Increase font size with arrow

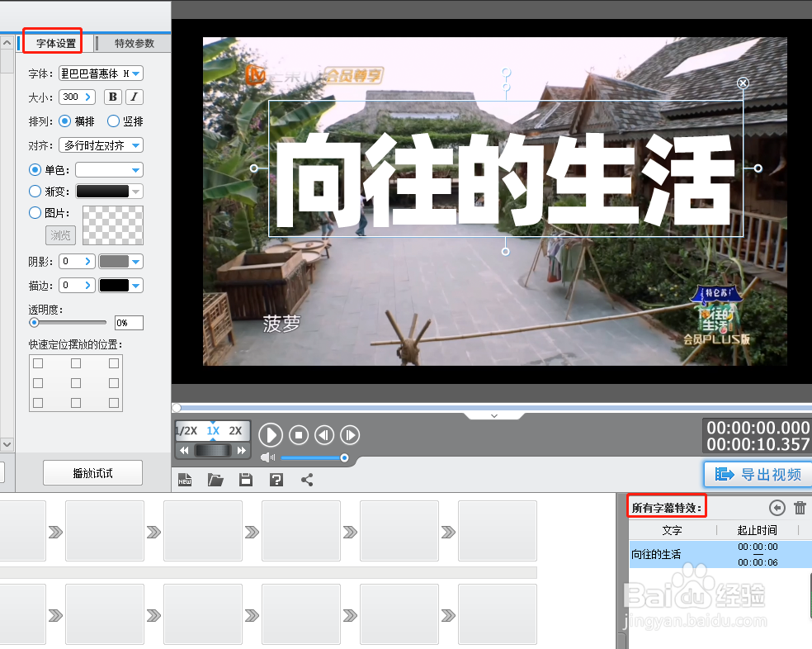pyautogui.click(x=88, y=97)
